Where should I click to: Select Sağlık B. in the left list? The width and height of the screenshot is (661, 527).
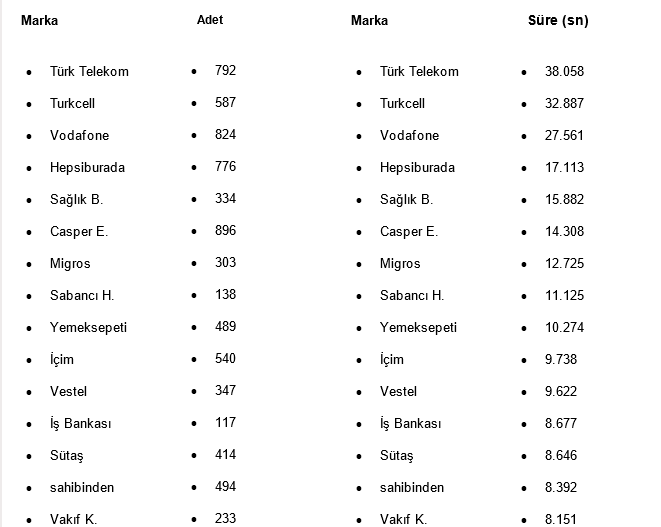point(76,200)
